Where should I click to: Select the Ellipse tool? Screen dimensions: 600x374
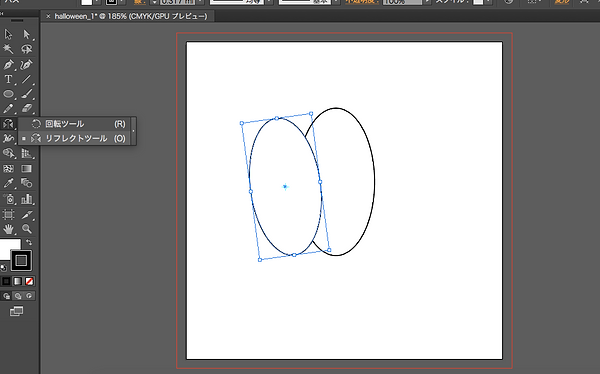click(8, 94)
